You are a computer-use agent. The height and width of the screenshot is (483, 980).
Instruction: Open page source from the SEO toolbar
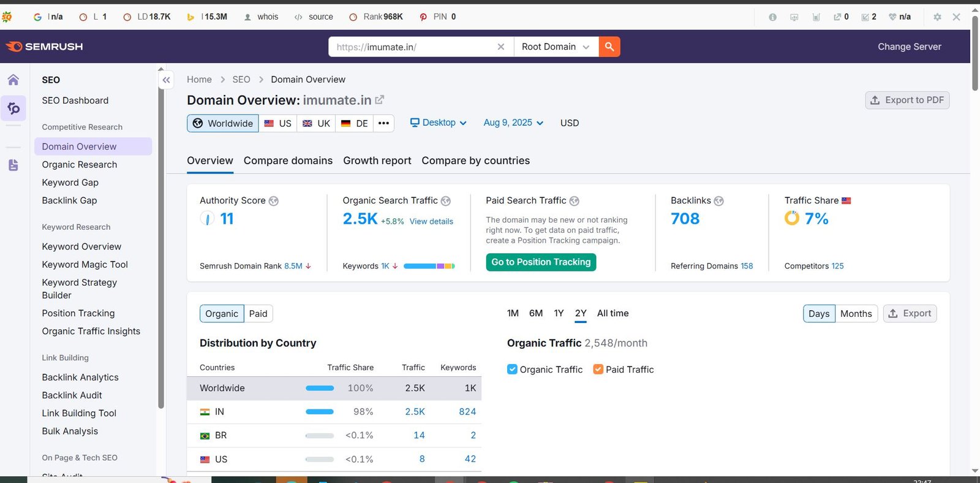click(314, 17)
